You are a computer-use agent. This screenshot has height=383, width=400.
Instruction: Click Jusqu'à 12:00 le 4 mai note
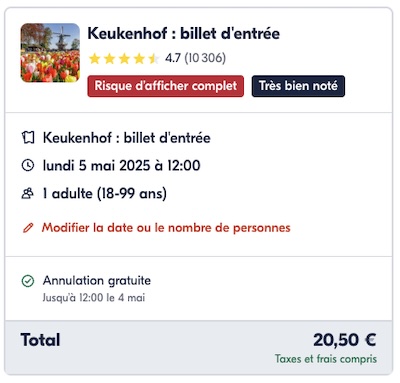tap(94, 297)
